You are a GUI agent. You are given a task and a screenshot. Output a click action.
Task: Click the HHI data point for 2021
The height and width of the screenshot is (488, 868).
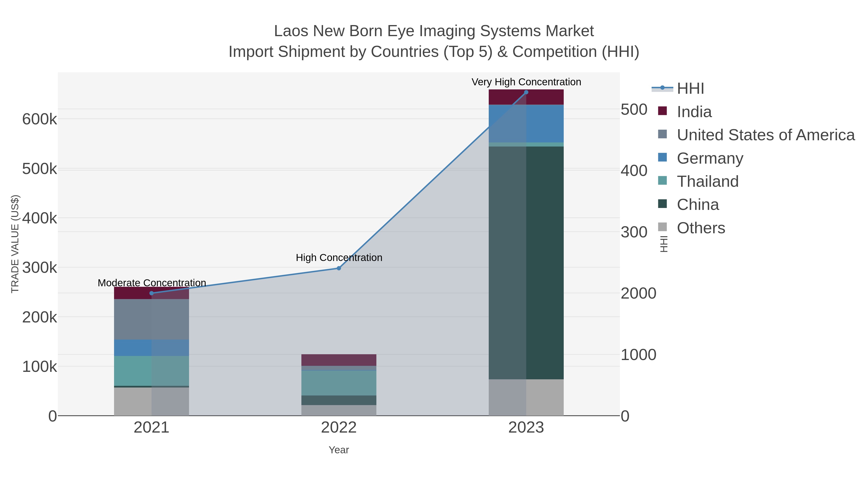click(151, 293)
